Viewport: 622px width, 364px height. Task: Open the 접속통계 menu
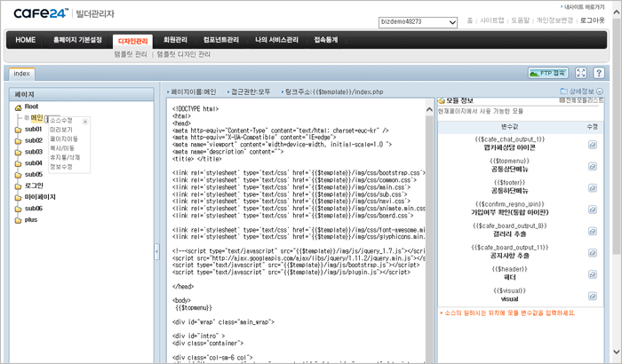tap(326, 40)
